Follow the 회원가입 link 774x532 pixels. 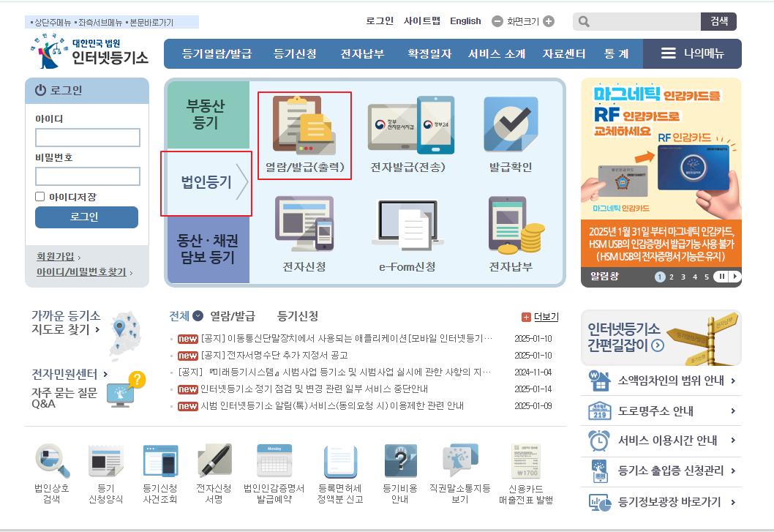tap(56, 256)
